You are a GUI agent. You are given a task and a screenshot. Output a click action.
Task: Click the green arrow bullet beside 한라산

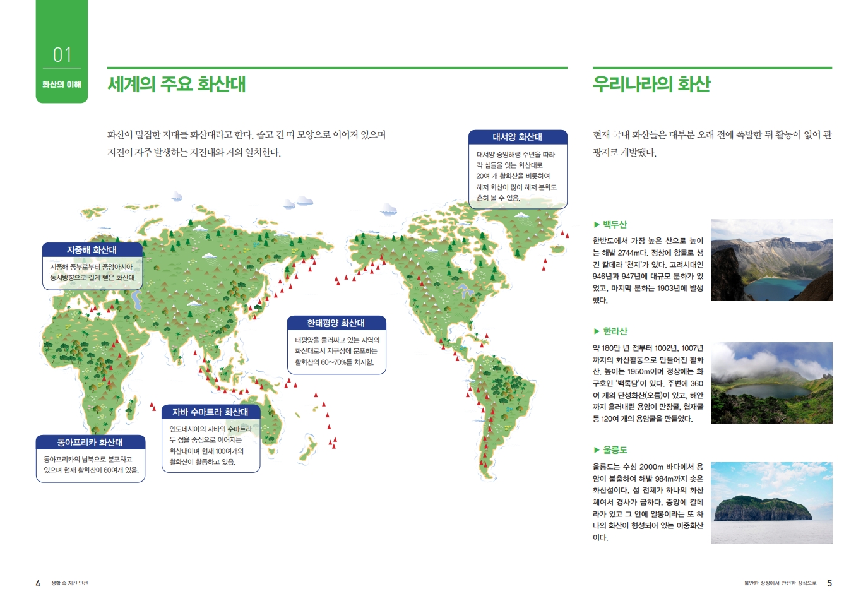(x=597, y=331)
